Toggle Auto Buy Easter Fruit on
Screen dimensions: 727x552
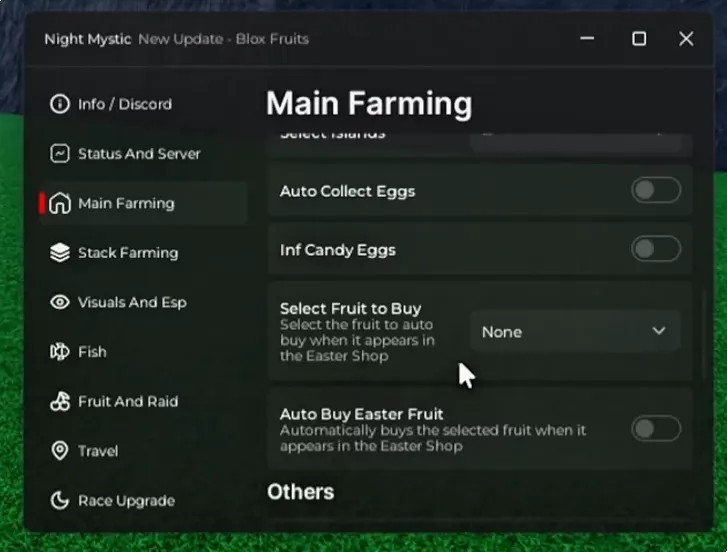[x=655, y=430]
